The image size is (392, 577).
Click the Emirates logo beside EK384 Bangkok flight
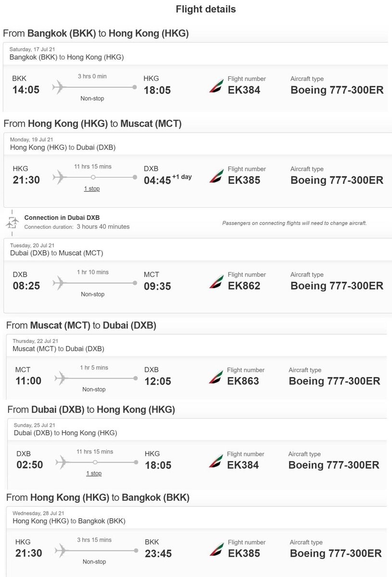point(216,85)
